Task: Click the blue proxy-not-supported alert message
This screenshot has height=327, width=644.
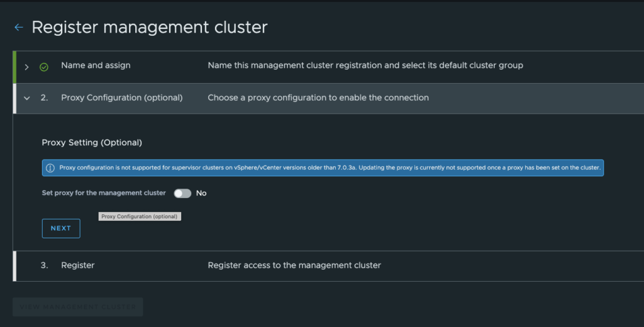Action: [323, 168]
